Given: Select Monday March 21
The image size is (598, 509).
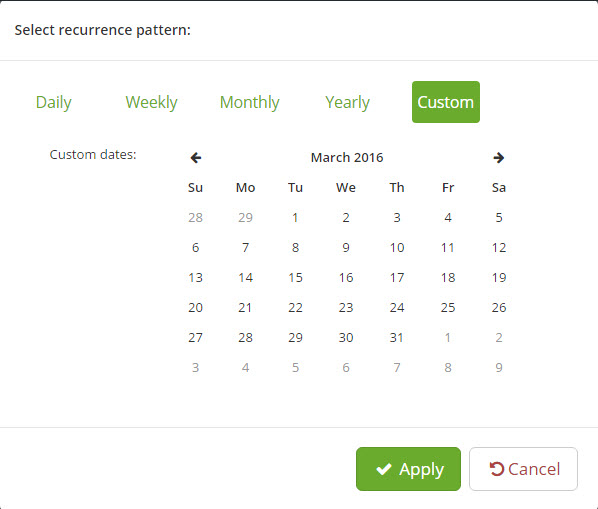Looking at the screenshot, I should pos(245,308).
